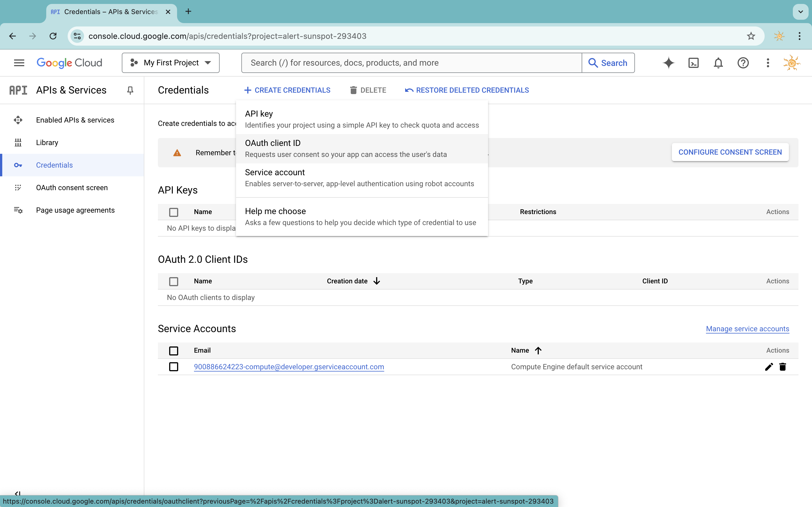The image size is (812, 507).
Task: Collapse the side navigation panel
Action: pos(18,493)
